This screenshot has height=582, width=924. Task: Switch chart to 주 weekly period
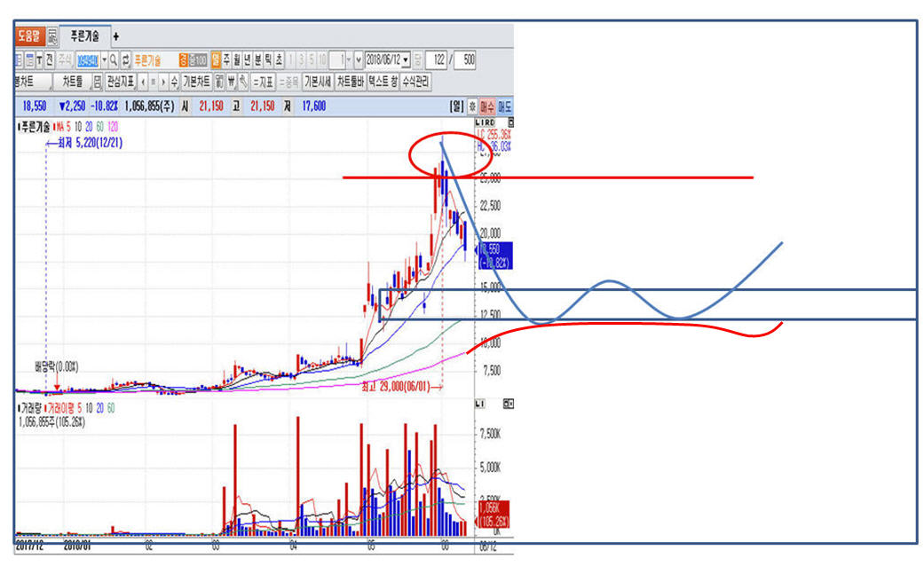(225, 60)
